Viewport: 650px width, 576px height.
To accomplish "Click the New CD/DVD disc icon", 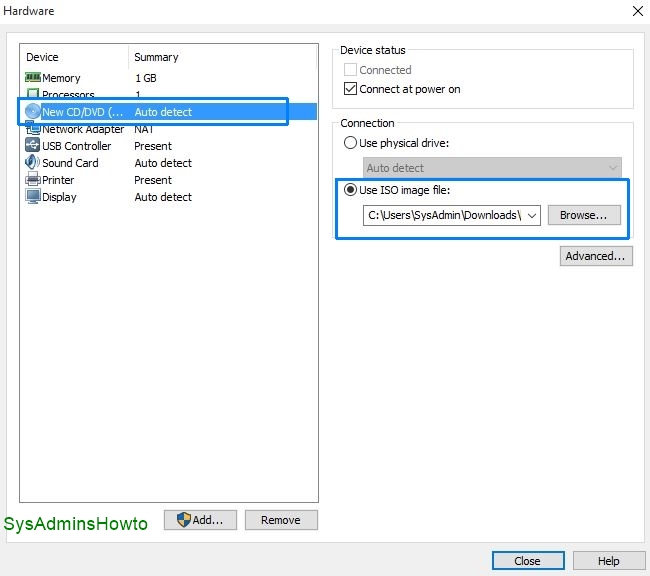I will [x=32, y=112].
